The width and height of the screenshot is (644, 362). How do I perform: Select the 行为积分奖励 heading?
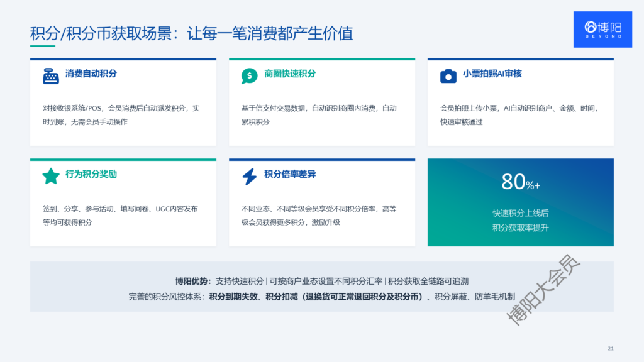coord(91,174)
